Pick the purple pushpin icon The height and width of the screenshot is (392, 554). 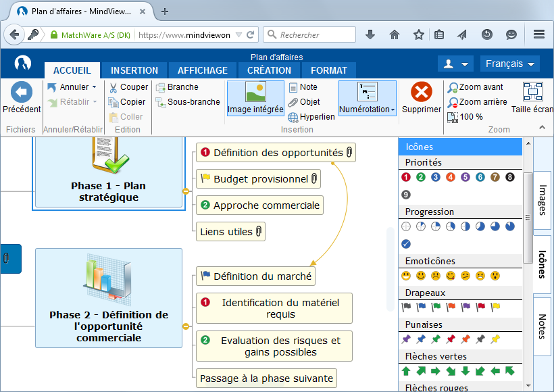406,339
